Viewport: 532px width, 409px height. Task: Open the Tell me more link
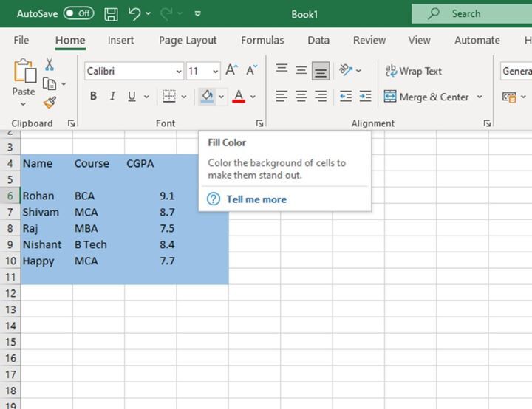coord(256,199)
